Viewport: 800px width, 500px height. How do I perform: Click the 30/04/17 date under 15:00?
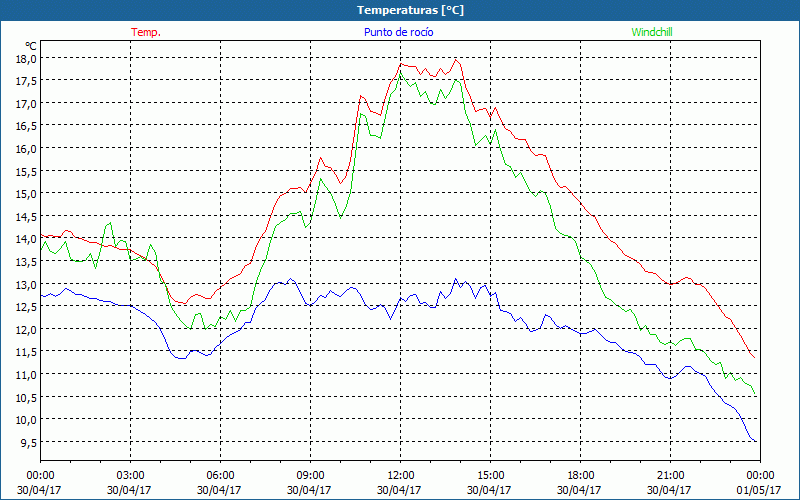[489, 490]
